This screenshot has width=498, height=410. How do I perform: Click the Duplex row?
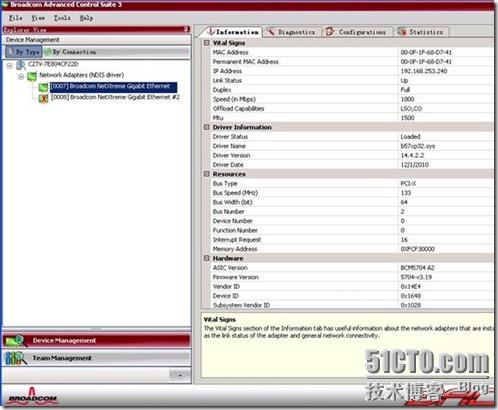coord(353,90)
